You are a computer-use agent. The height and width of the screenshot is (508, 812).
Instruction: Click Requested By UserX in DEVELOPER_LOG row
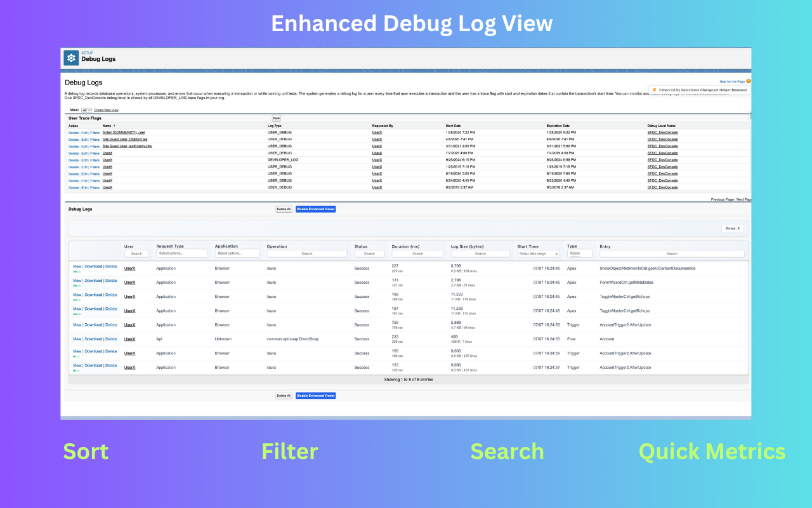coord(377,160)
